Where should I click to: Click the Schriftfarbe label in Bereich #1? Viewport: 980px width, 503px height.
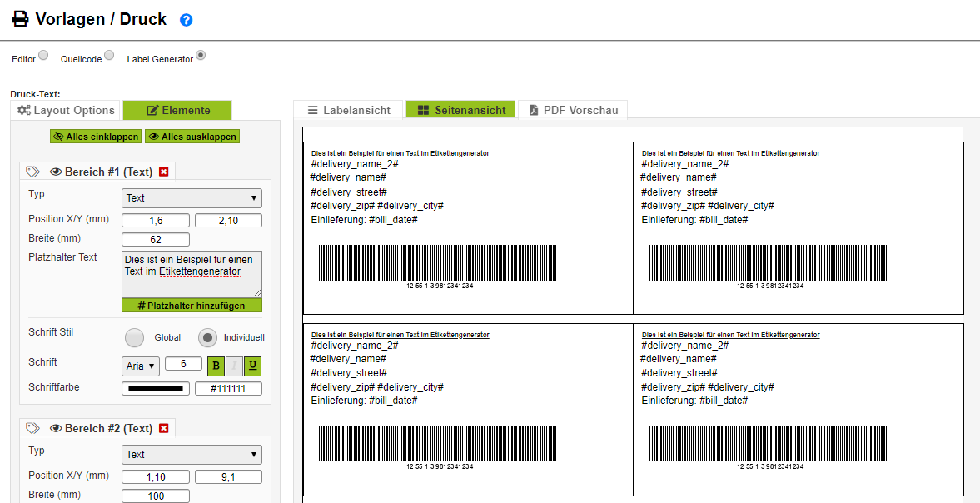pyautogui.click(x=54, y=387)
